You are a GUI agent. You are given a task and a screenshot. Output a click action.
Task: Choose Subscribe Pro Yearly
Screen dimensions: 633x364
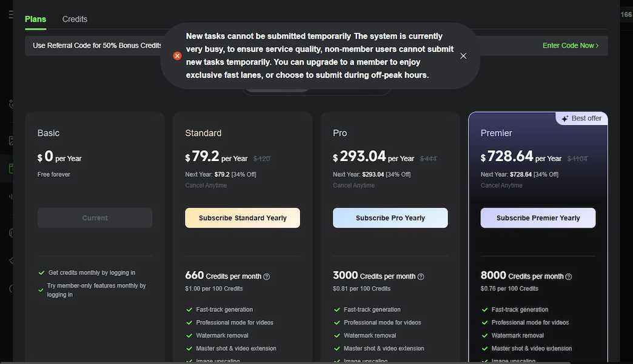[390, 218]
